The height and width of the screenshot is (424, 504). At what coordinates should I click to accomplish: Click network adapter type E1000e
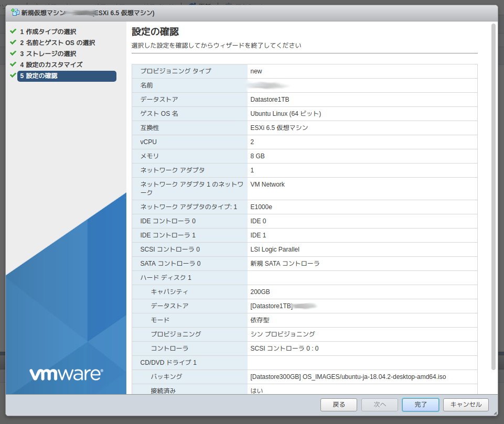coord(261,207)
